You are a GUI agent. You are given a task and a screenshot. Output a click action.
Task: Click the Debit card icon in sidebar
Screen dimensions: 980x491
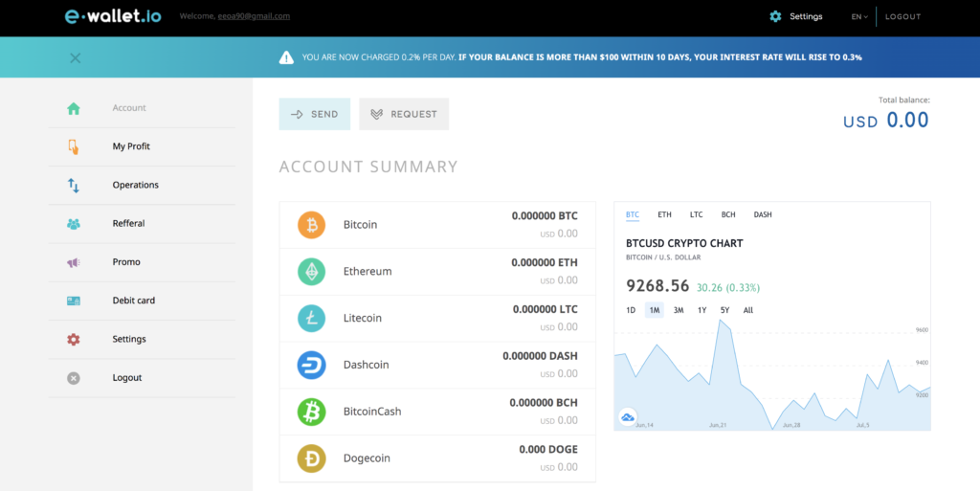tap(73, 301)
